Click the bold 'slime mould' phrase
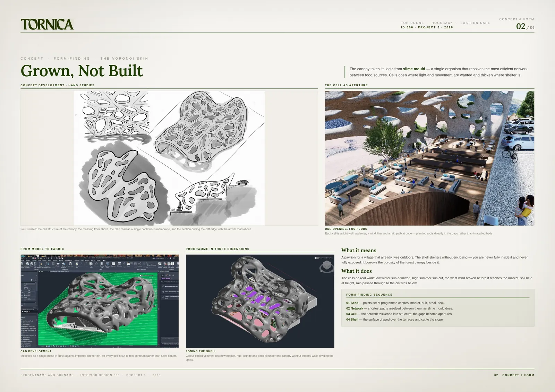 (x=414, y=69)
